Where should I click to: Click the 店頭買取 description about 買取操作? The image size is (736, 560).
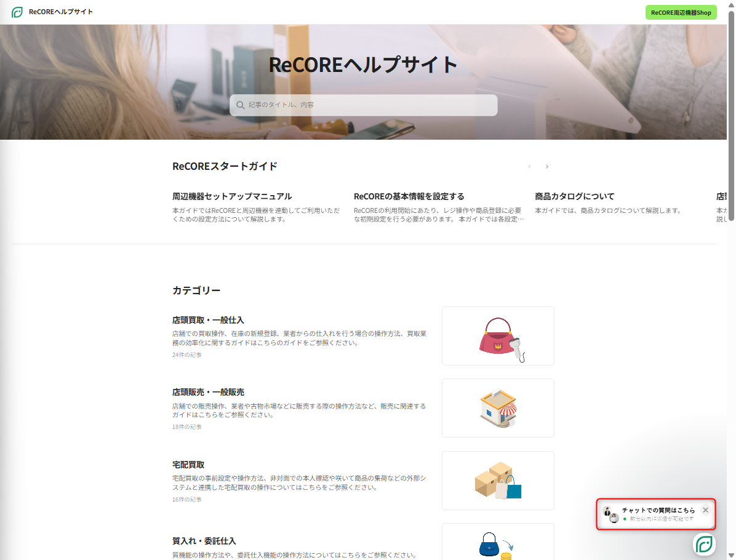click(x=300, y=338)
